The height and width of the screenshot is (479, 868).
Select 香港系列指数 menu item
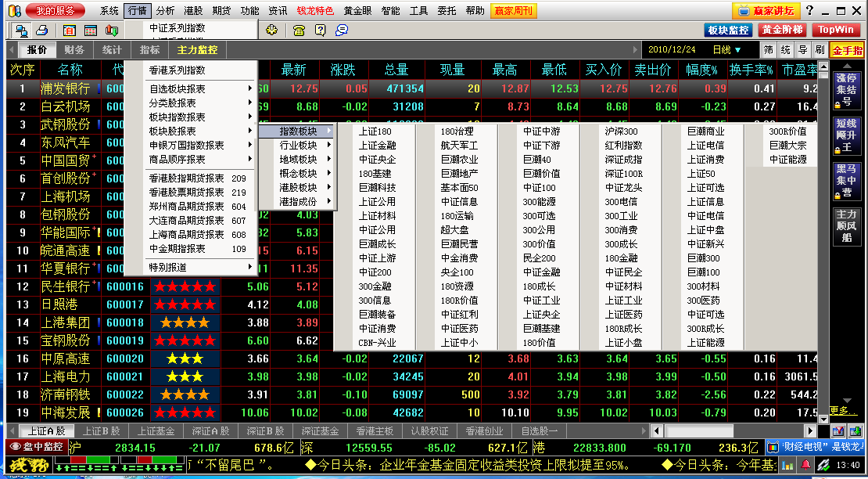click(200, 70)
